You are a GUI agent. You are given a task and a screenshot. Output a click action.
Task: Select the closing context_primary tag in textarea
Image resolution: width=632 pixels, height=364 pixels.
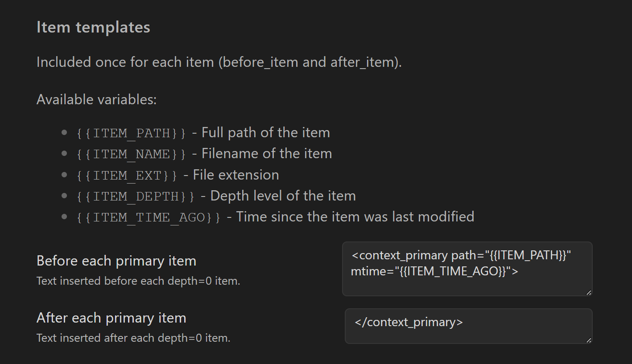[407, 322]
